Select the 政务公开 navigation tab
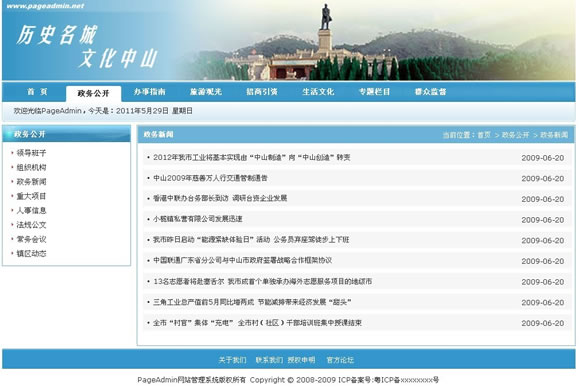The image size is (580, 390). (x=94, y=93)
